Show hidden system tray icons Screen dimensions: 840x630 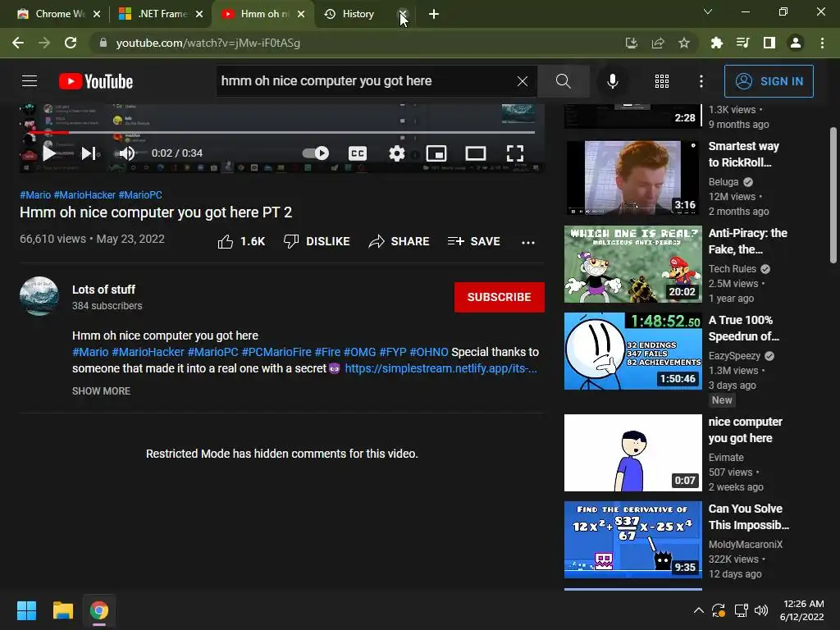[x=699, y=610]
